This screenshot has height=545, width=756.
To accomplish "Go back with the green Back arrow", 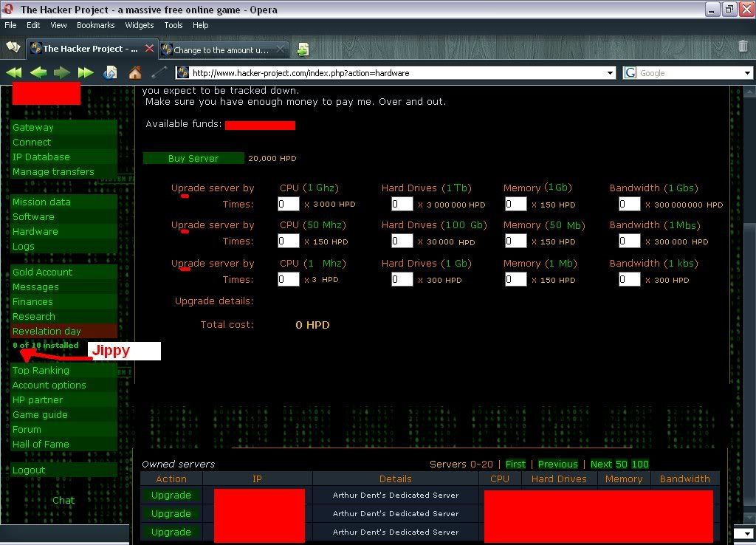I will 38,72.
